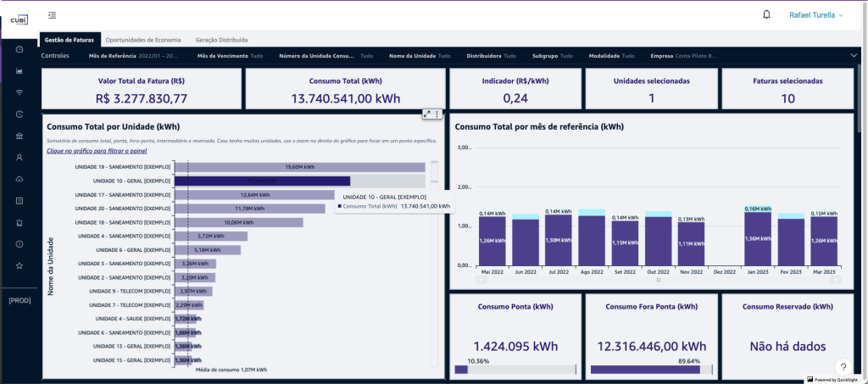Image resolution: width=868 pixels, height=384 pixels.
Task: Click the Ago 2022 column
Action: coord(592,238)
